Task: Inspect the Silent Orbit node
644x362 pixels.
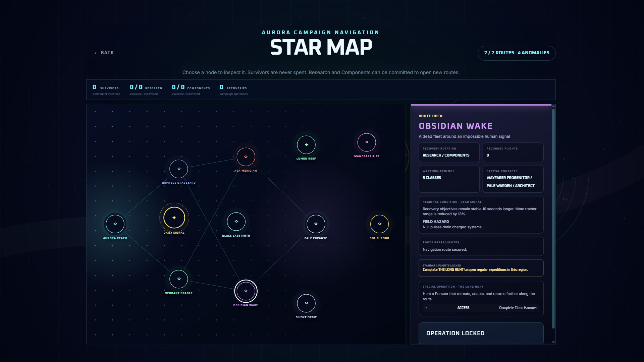Action: coord(306,303)
